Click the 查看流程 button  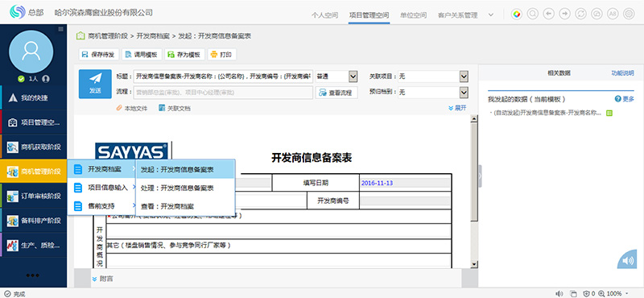tap(336, 93)
